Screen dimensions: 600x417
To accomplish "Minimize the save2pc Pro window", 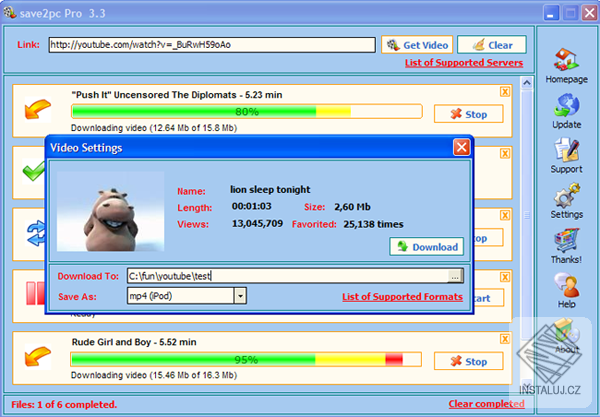I will pos(551,13).
